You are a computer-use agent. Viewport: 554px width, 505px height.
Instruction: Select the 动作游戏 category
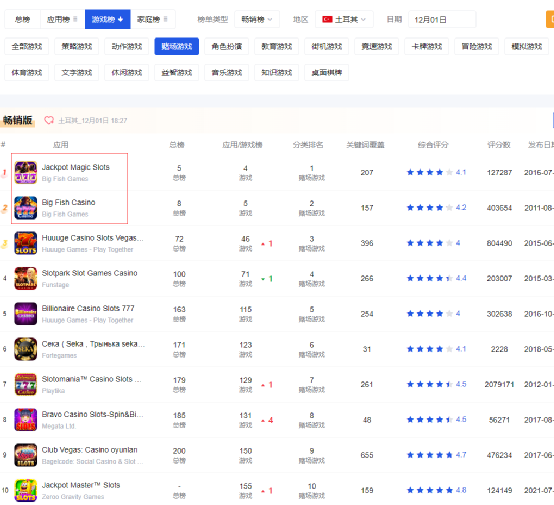[x=126, y=46]
